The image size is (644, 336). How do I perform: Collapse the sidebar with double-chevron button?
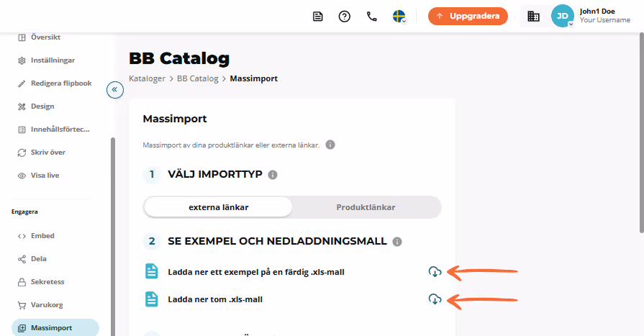(x=115, y=89)
